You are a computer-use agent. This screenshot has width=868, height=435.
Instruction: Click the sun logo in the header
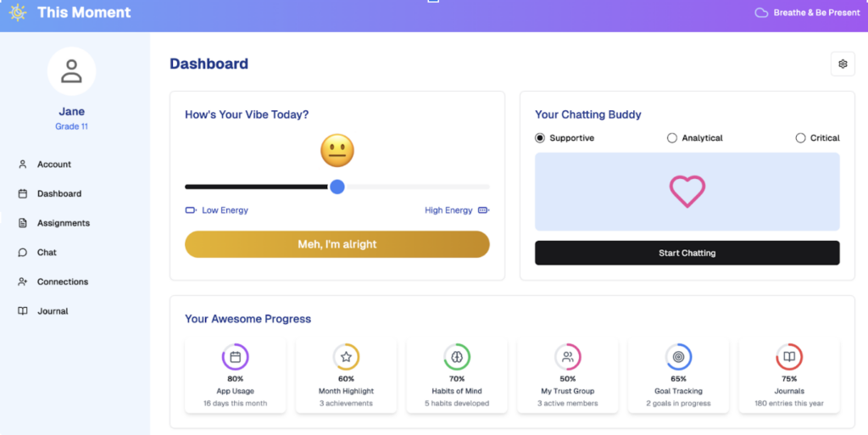coord(18,12)
